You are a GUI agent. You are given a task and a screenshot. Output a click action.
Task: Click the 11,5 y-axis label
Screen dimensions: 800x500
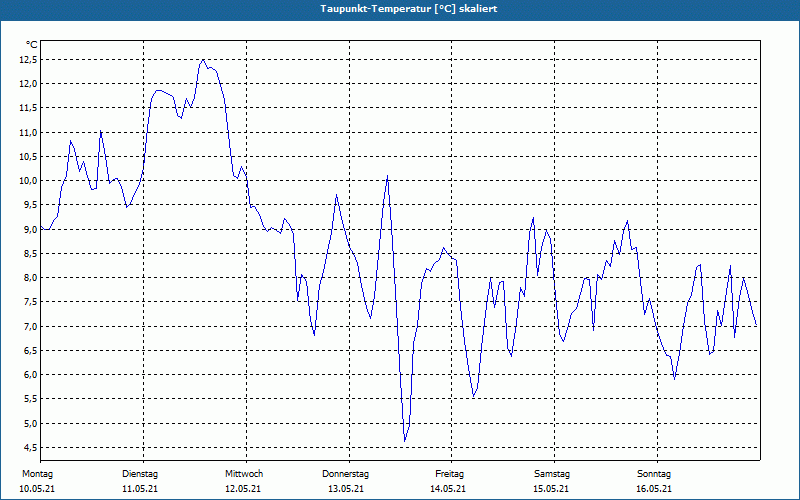pos(29,108)
